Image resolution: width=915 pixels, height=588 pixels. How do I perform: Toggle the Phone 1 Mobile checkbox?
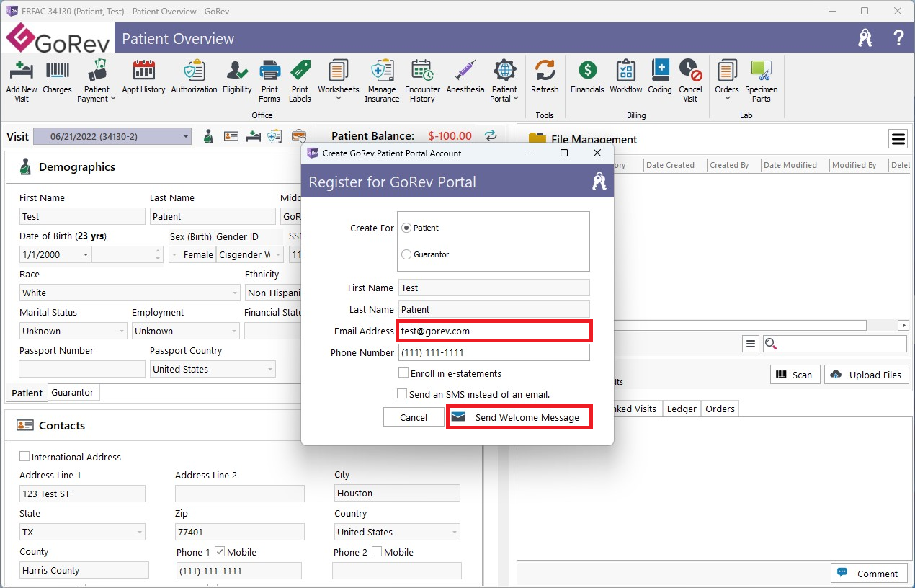[x=220, y=552]
